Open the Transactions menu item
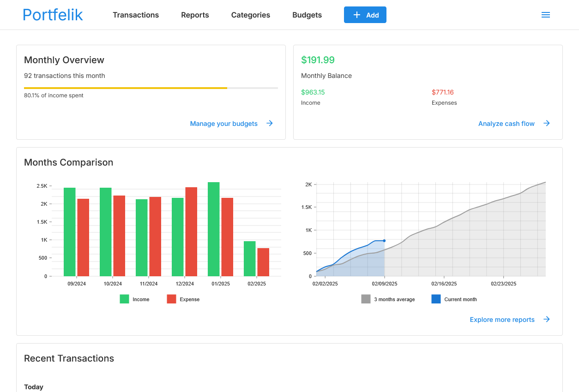The image size is (579, 392). pyautogui.click(x=136, y=15)
